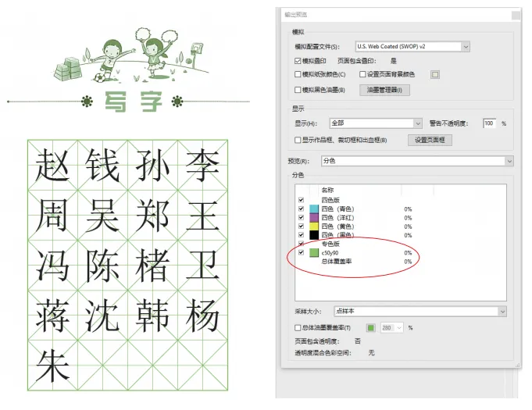Screen dimensions: 532x410
Task: Click the green ink coverage highlight swatch
Action: 371,328
